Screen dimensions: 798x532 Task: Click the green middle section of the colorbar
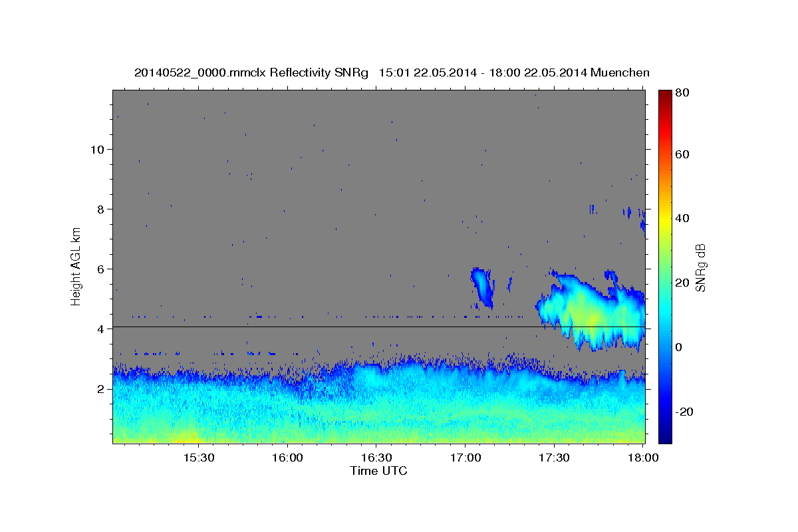[665, 266]
